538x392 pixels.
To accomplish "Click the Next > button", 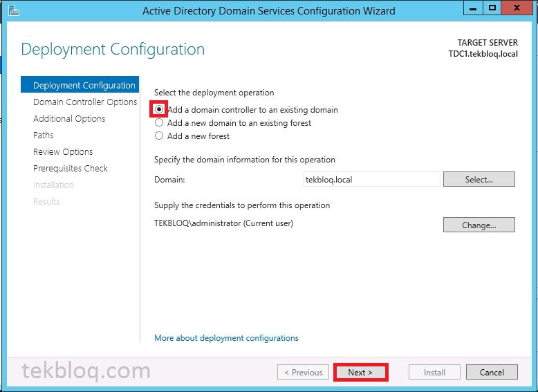I will 360,373.
